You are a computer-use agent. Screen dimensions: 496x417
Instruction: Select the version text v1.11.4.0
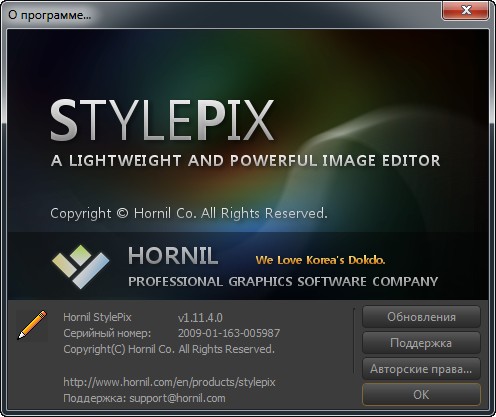click(x=200, y=317)
